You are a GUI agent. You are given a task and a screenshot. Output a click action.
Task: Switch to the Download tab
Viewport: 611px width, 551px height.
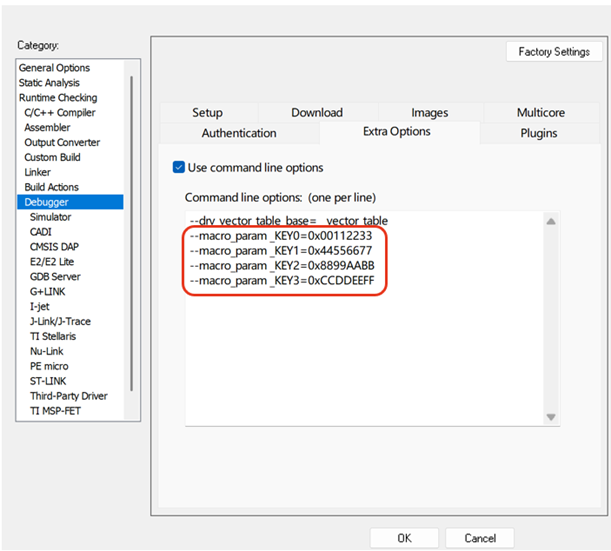click(317, 113)
